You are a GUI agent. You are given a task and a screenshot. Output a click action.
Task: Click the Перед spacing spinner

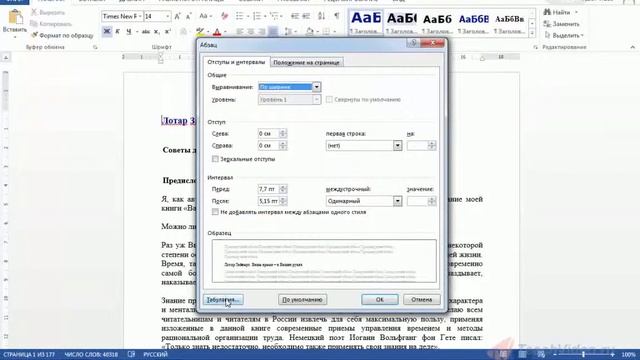click(x=282, y=189)
